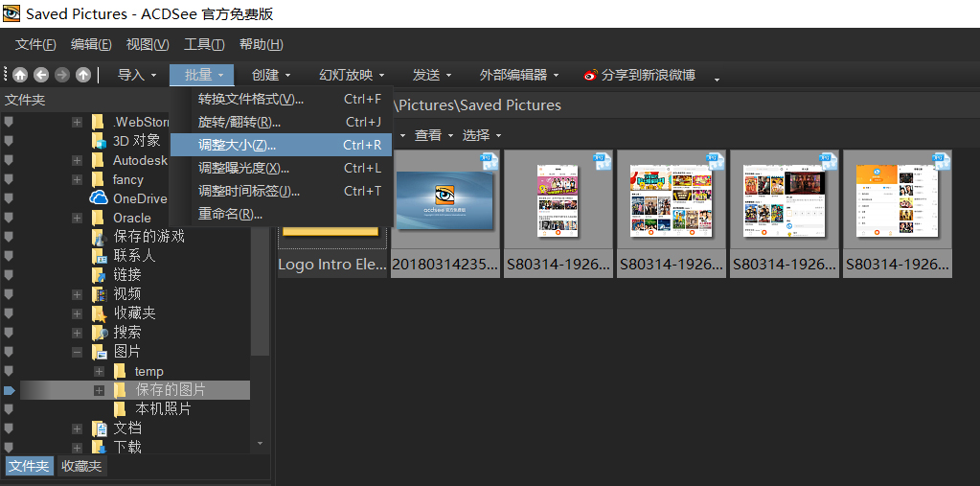980x486 pixels.
Task: Click the Home navigation icon
Action: (20, 75)
